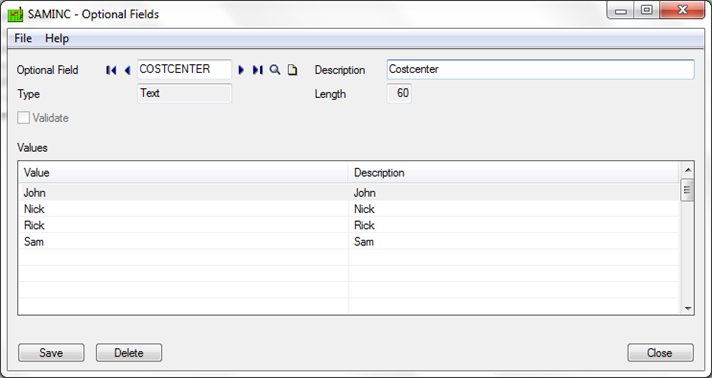The image size is (712, 378).
Task: Minimize the Optional Fields window
Action: (621, 10)
